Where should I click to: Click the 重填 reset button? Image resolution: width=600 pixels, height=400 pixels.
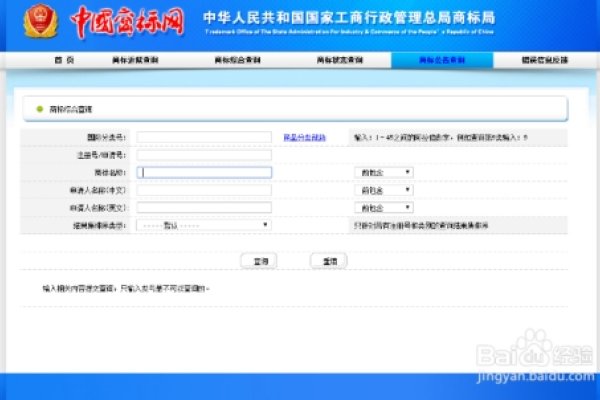tap(329, 261)
